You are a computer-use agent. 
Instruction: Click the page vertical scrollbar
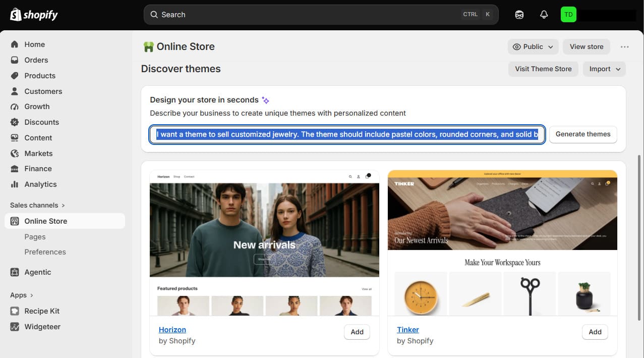640,237
